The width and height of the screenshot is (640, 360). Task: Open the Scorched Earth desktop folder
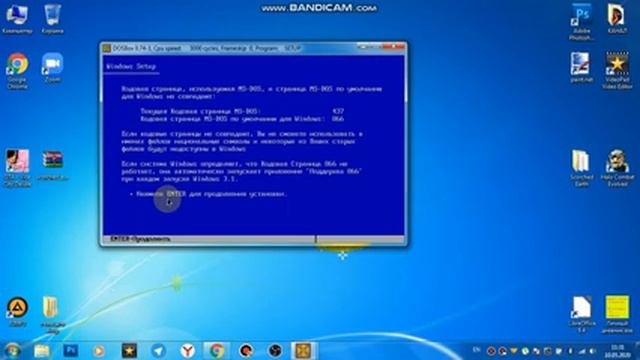582,168
